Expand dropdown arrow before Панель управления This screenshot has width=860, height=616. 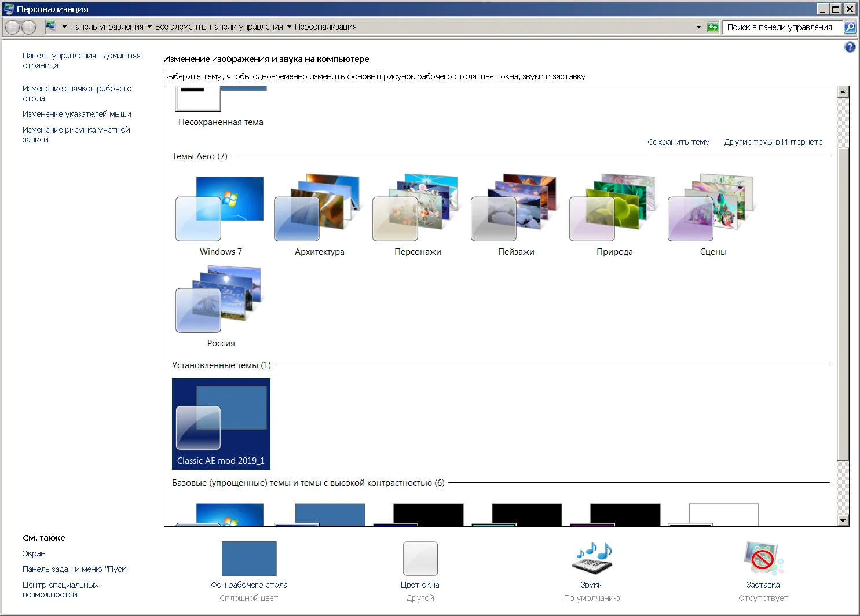(65, 27)
